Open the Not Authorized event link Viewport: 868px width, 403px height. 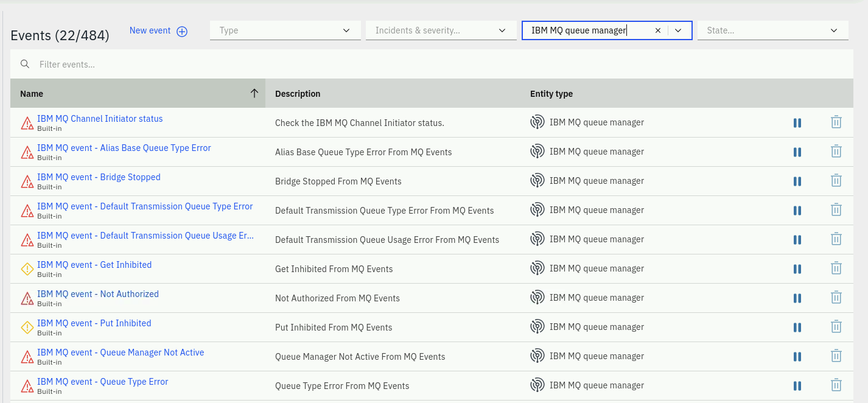[98, 294]
